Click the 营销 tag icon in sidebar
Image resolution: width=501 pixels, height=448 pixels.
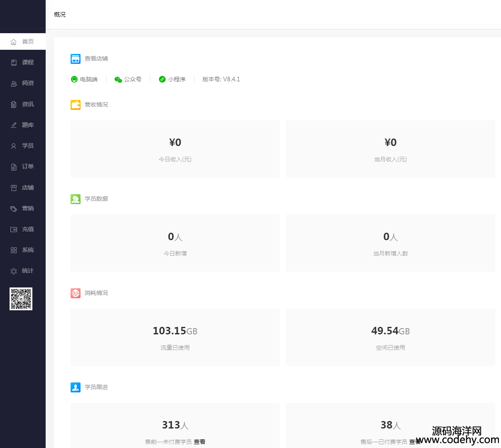[14, 209]
